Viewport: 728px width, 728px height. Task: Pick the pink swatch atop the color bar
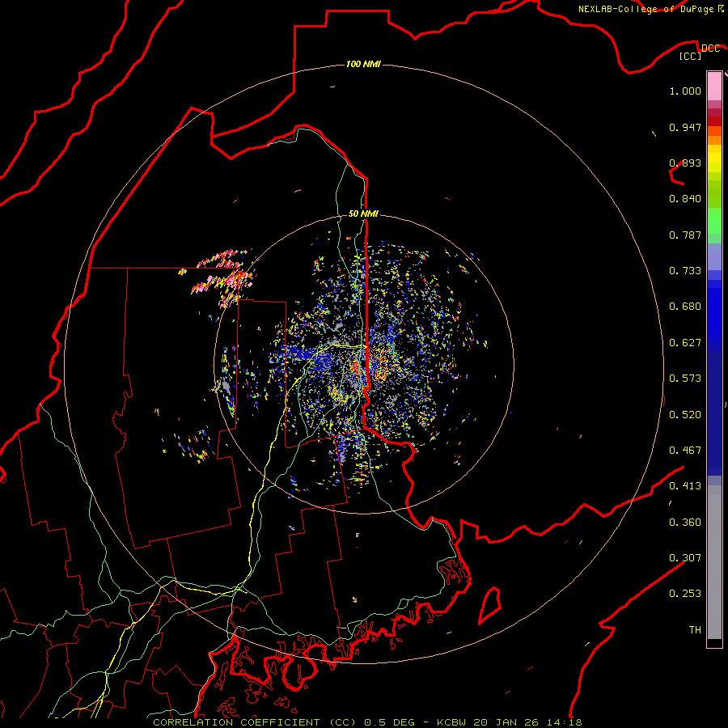714,86
